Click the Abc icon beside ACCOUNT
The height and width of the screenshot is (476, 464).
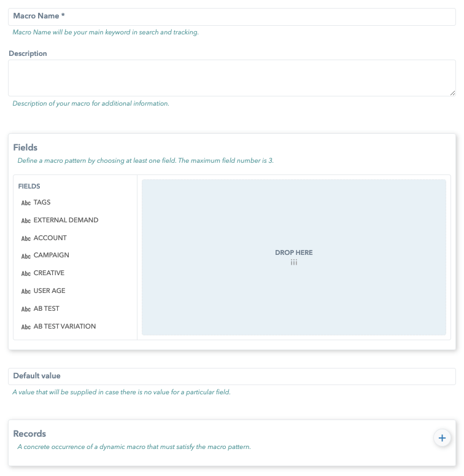pyautogui.click(x=26, y=238)
